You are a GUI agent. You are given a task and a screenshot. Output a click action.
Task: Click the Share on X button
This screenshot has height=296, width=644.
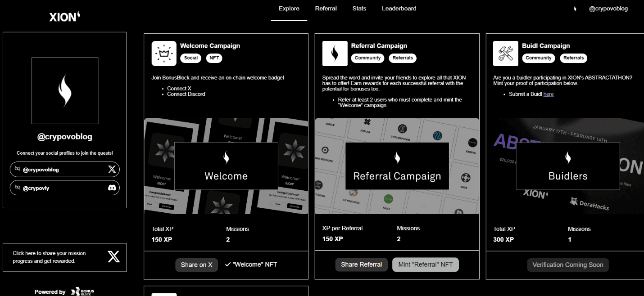(196, 265)
